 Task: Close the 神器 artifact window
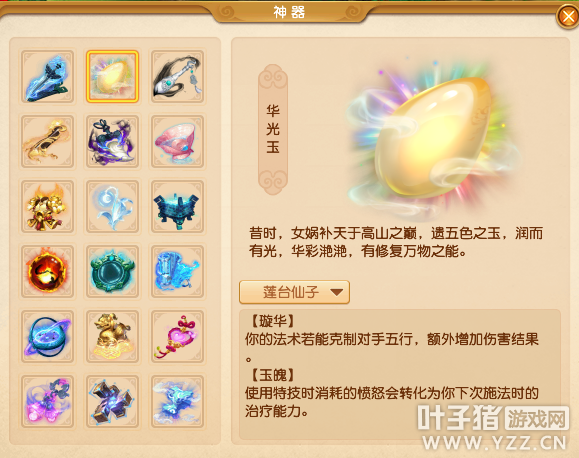tap(567, 16)
